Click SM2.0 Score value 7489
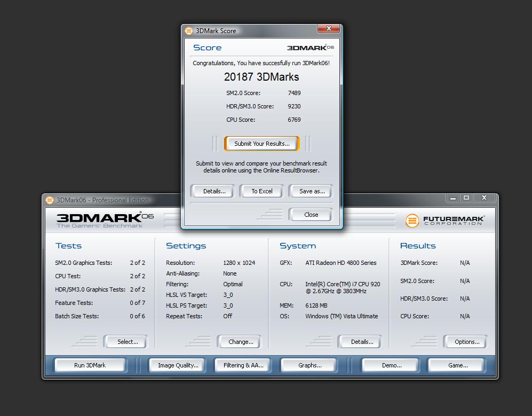 pyautogui.click(x=294, y=93)
